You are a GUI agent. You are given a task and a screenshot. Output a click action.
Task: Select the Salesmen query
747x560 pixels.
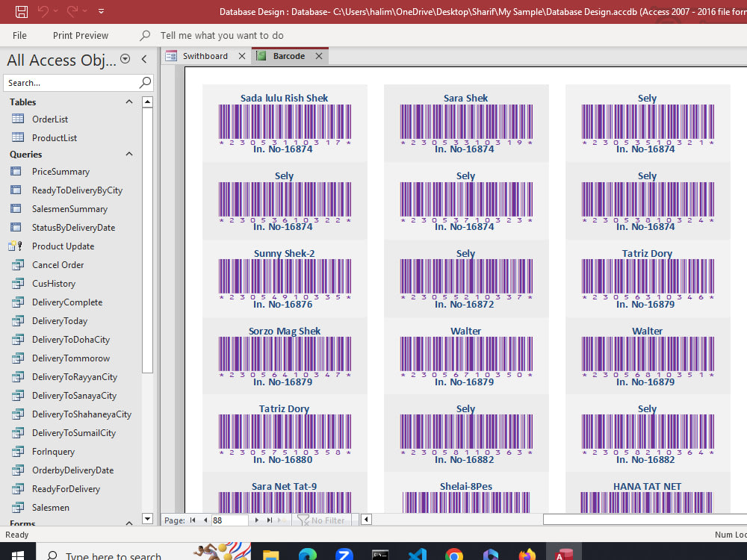[51, 507]
